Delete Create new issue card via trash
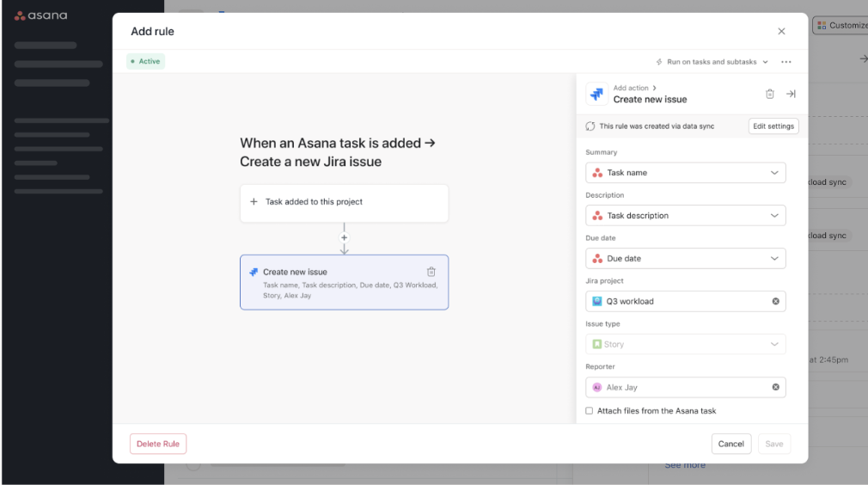 click(431, 272)
